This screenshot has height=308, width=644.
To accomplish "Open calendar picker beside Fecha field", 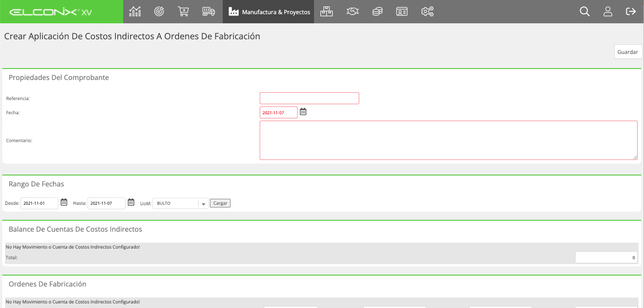I will [x=303, y=112].
